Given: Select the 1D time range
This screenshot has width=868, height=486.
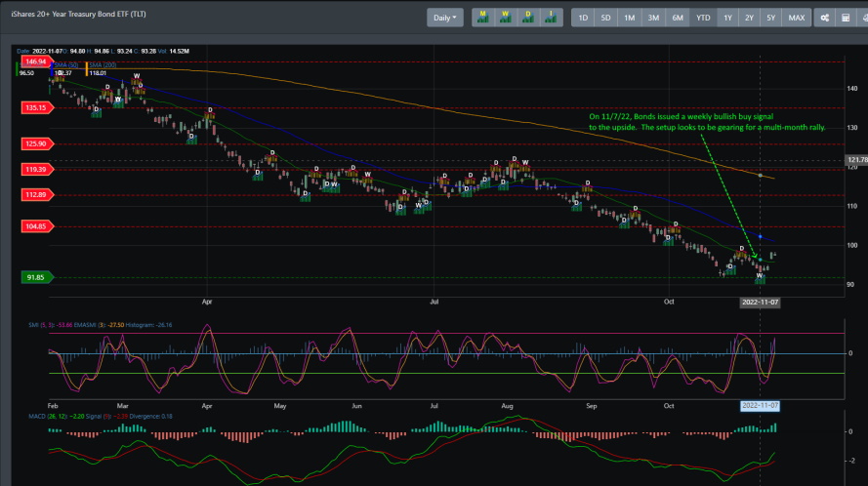Looking at the screenshot, I should pyautogui.click(x=583, y=18).
